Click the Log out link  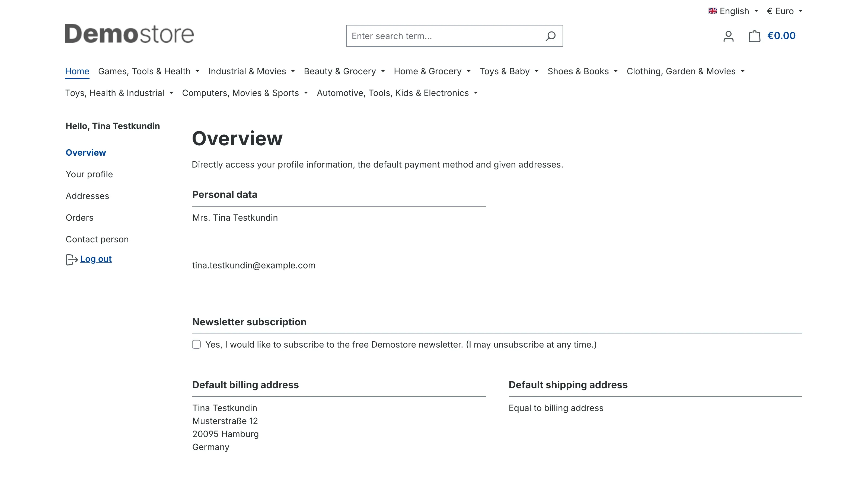(x=96, y=259)
